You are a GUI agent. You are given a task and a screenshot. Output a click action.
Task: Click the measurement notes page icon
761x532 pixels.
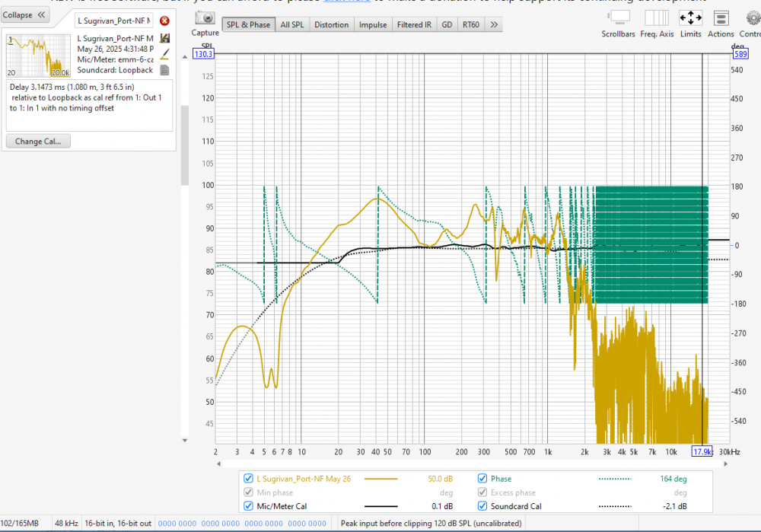[x=164, y=70]
